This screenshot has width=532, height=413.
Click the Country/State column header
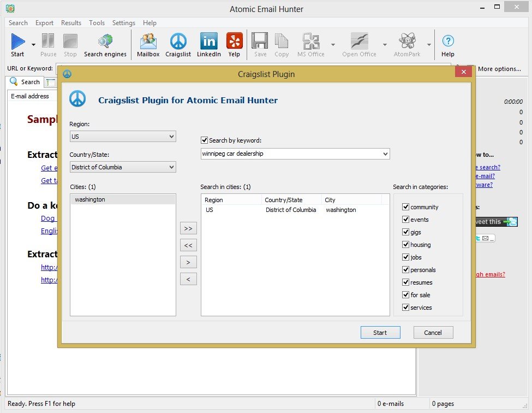tap(292, 200)
